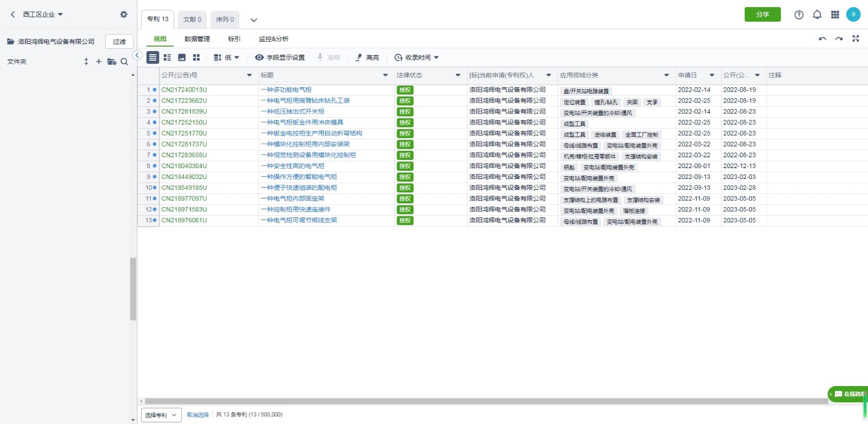This screenshot has width=868, height=424.
Task: Switch to the 序列 0 tab
Action: [x=225, y=20]
